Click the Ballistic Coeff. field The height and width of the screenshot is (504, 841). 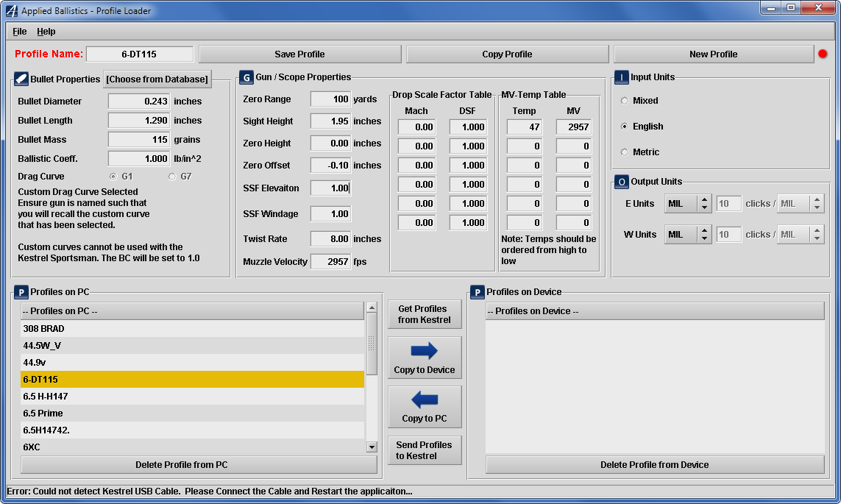pyautogui.click(x=139, y=159)
